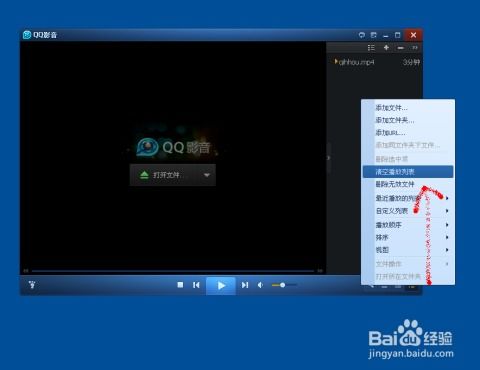Skip to the previous file
The width and height of the screenshot is (480, 370).
click(196, 285)
